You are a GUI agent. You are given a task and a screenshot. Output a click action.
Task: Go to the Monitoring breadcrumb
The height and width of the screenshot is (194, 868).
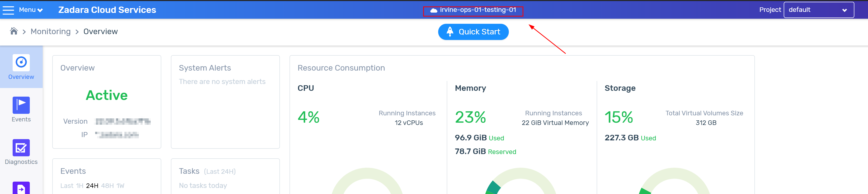tap(50, 32)
